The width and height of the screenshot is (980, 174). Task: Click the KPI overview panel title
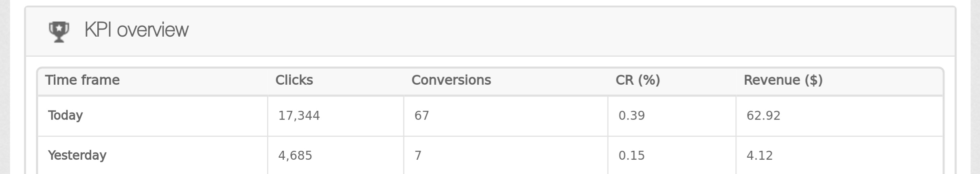(x=136, y=30)
